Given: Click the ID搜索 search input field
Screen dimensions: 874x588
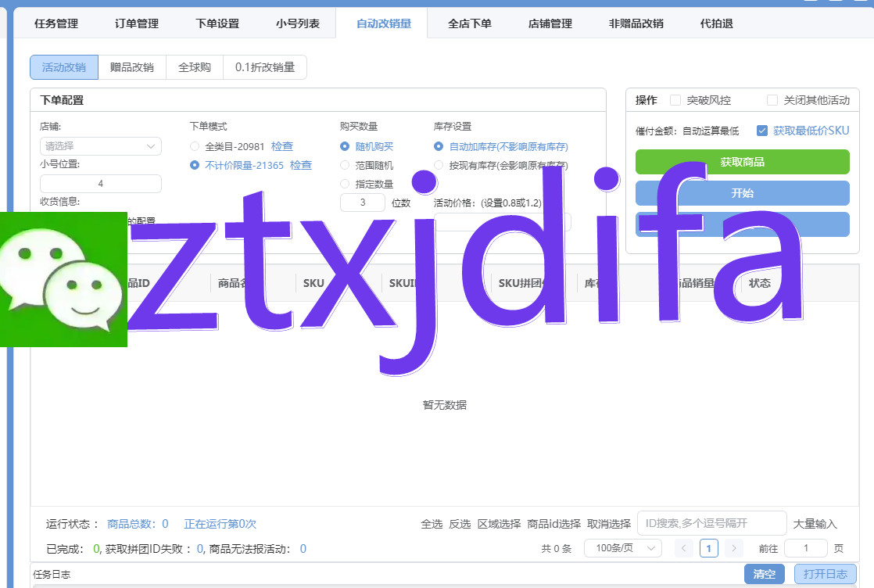Looking at the screenshot, I should click(x=711, y=523).
